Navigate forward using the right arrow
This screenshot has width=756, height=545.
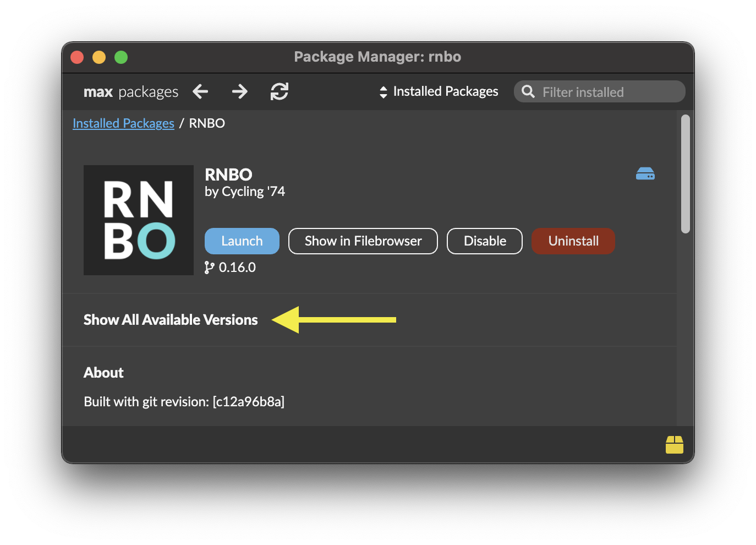[239, 91]
